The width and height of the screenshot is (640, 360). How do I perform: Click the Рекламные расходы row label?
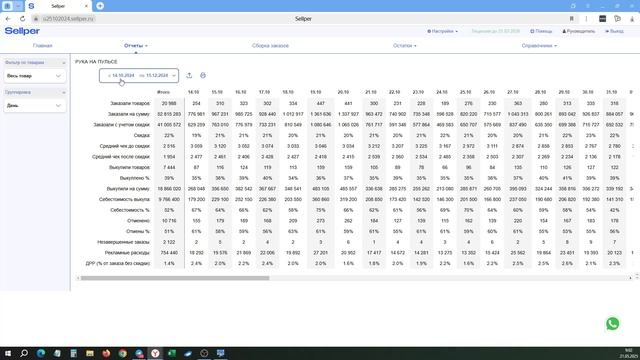tap(127, 253)
